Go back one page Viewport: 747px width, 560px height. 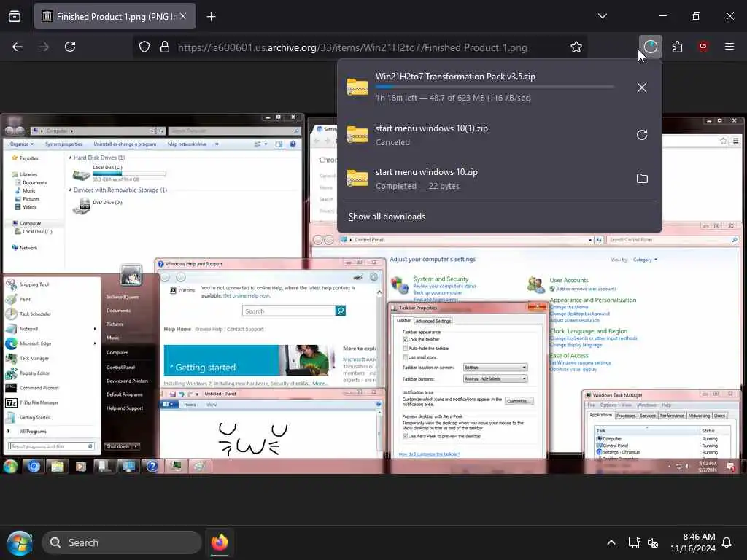click(18, 47)
